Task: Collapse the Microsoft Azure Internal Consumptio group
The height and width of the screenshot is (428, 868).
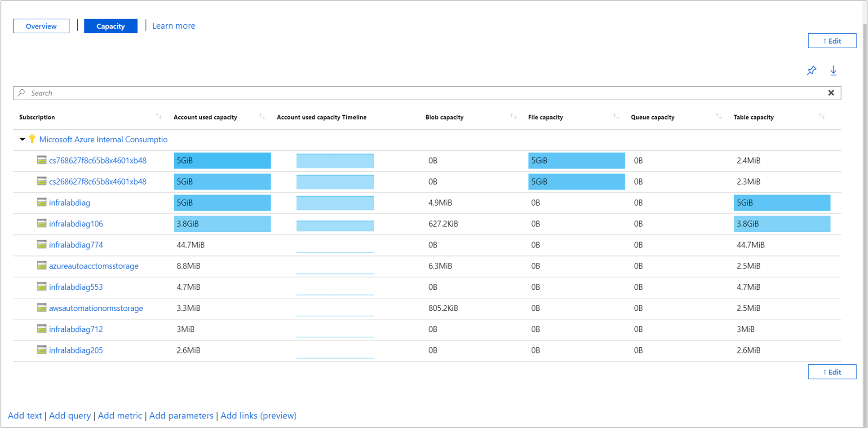Action: pyautogui.click(x=22, y=139)
